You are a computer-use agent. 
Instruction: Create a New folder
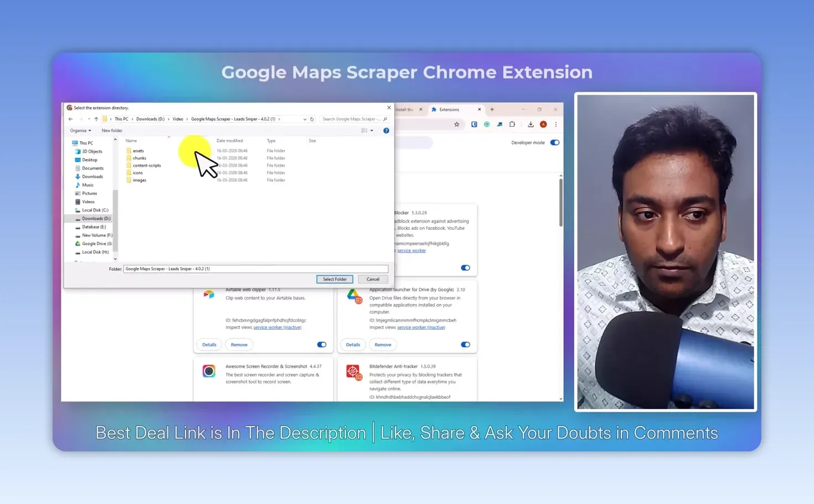(x=112, y=131)
